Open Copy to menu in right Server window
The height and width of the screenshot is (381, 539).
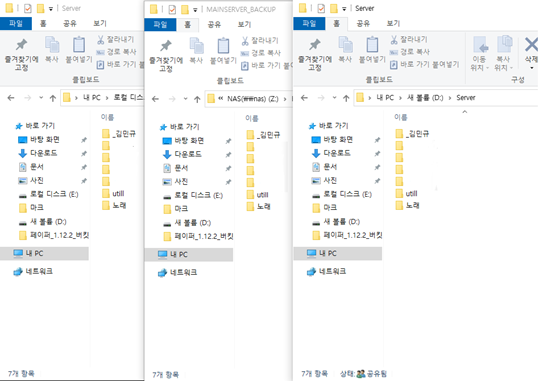click(x=503, y=53)
